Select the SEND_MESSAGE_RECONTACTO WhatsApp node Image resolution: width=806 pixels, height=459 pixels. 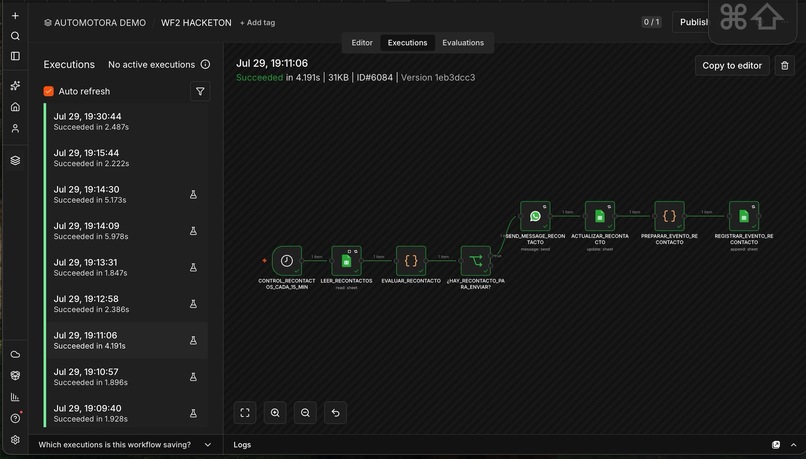(535, 216)
